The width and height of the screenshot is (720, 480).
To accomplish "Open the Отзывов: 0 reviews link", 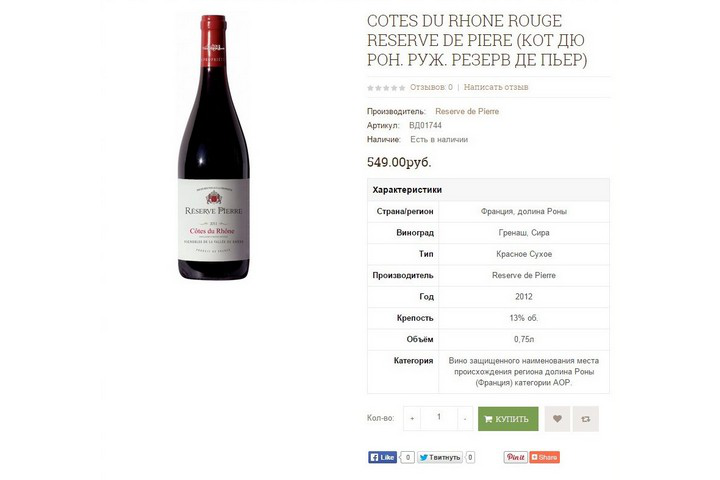I will pos(431,87).
